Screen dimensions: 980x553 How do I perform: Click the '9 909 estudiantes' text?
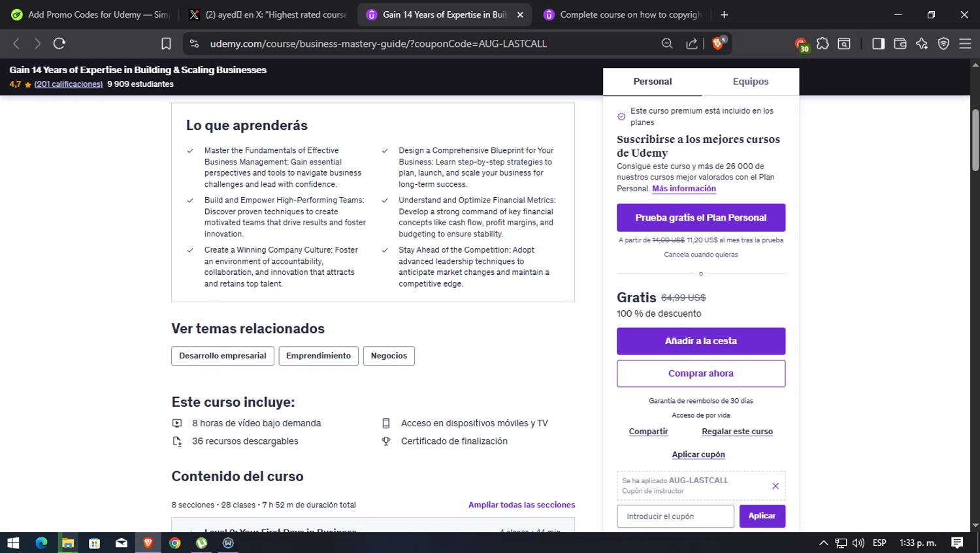tap(140, 84)
